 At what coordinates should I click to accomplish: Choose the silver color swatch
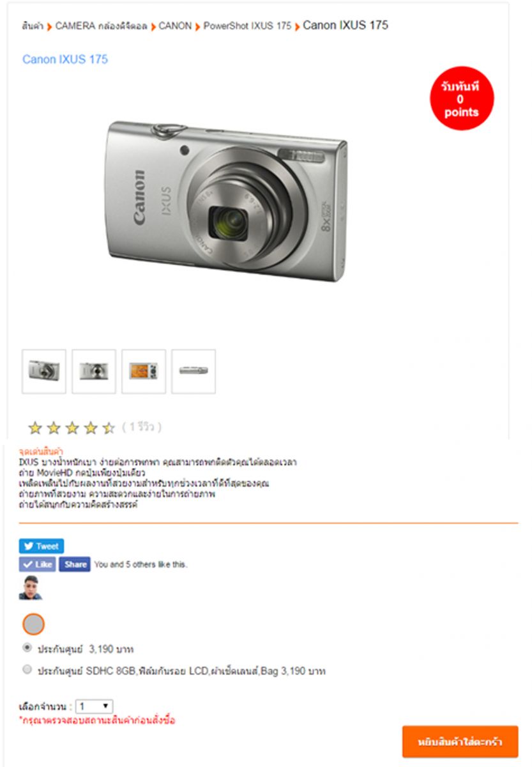tap(34, 624)
